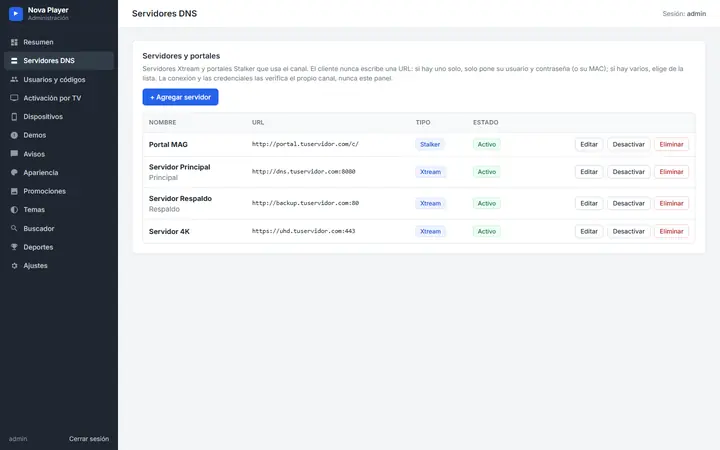Viewport: 720px width, 450px height.
Task: Select the Activación por TV monitor icon
Action: (14, 98)
